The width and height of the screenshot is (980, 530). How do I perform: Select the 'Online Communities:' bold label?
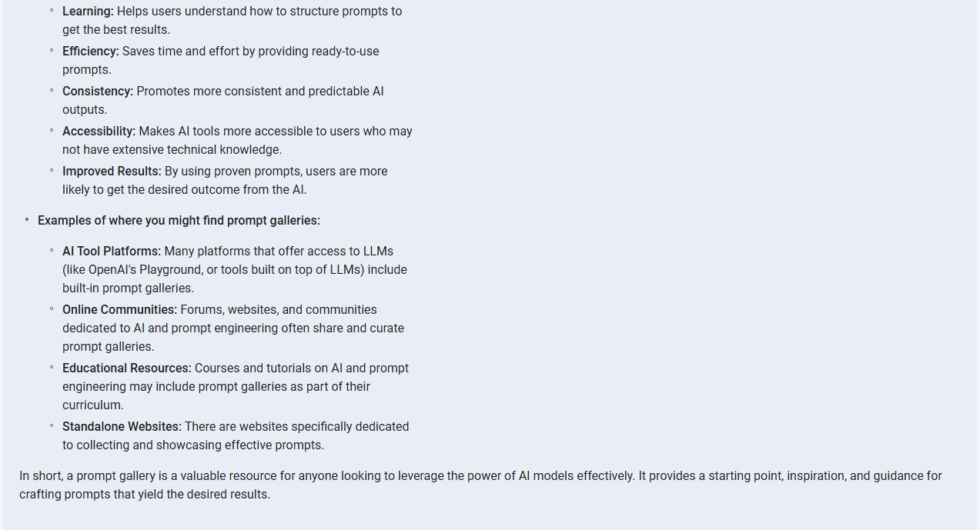coord(119,310)
